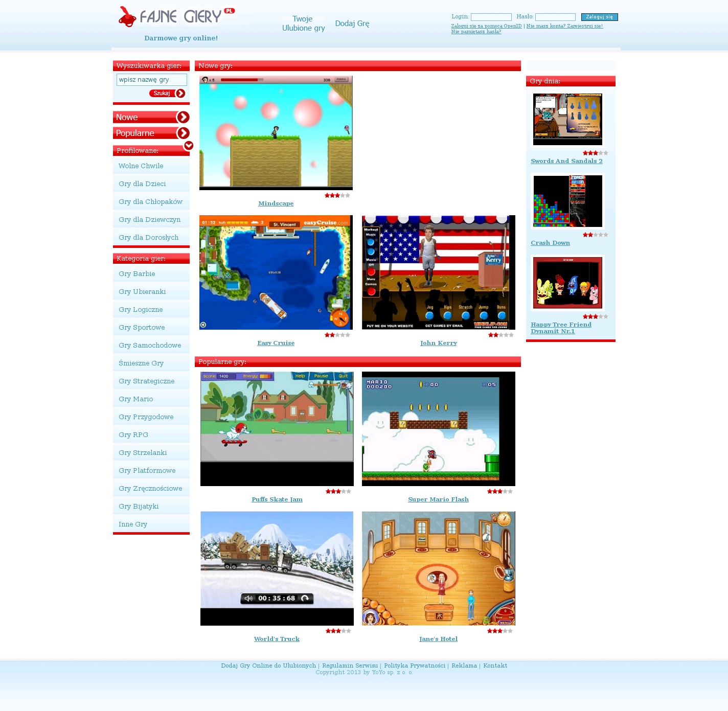This screenshot has width=728, height=711.
Task: Open the Polityka Prywatności footer link
Action: (x=415, y=666)
